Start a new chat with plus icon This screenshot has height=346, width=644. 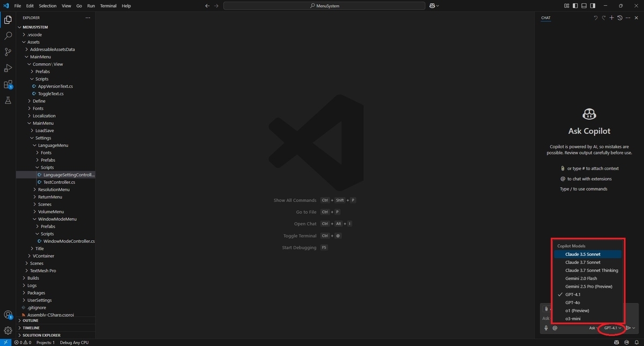tap(612, 18)
